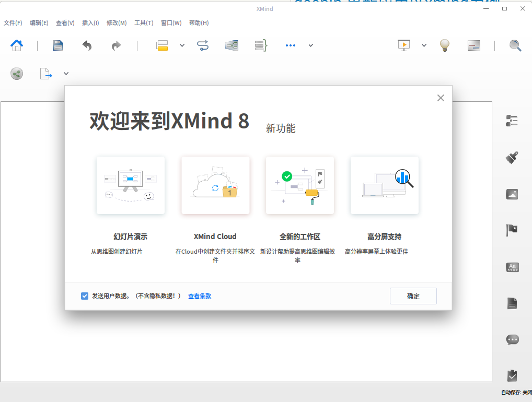The width and height of the screenshot is (532, 402).
Task: Expand the insert topic dropdown arrow
Action: coord(182,45)
